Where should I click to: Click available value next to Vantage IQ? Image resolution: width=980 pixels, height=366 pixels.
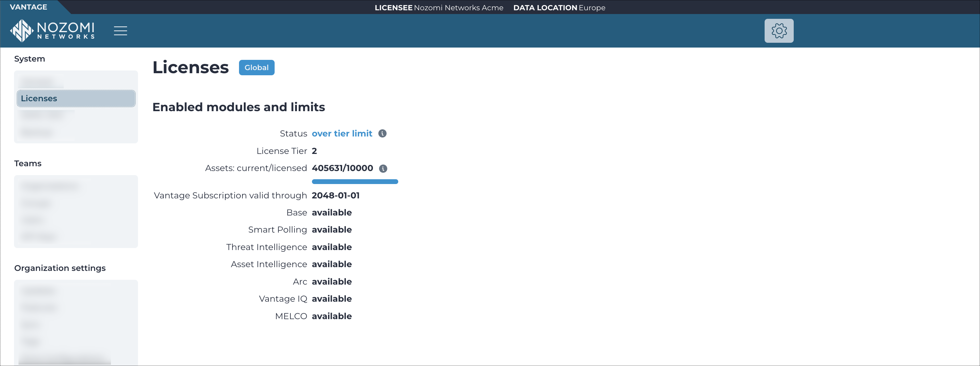point(331,299)
